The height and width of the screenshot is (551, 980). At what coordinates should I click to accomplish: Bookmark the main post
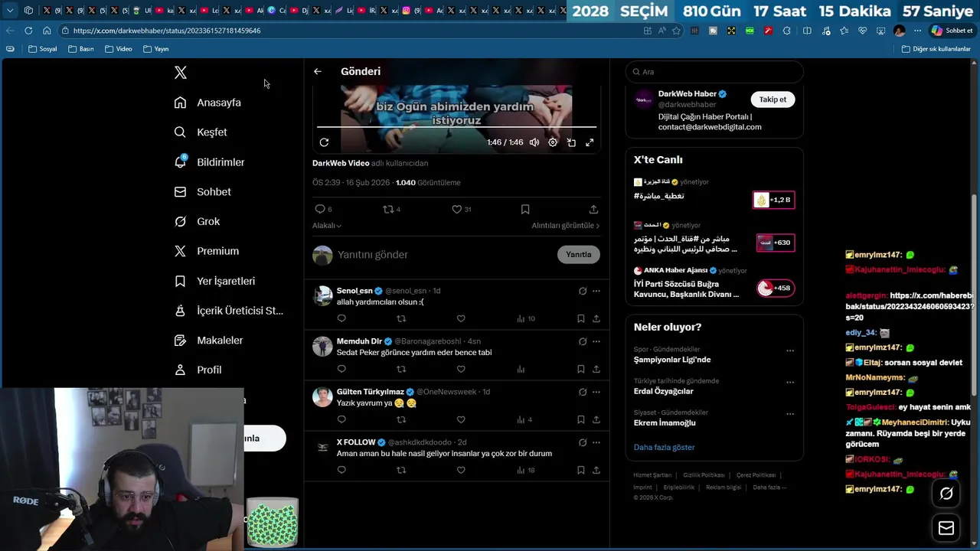pos(525,209)
